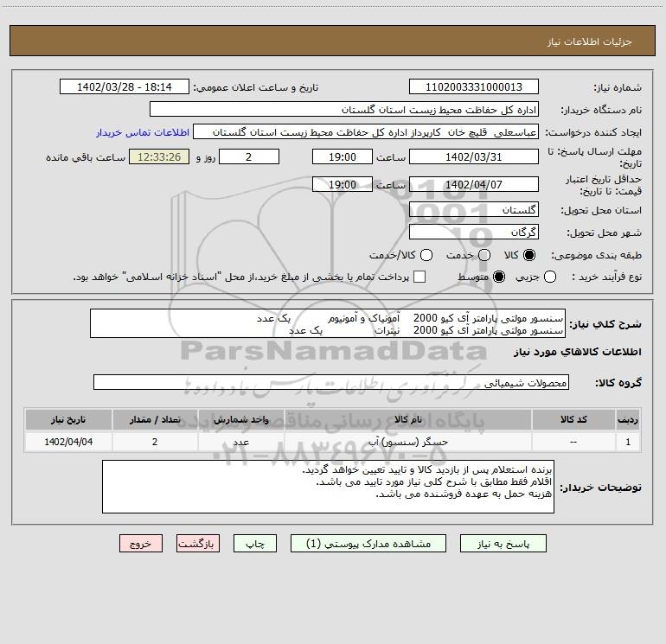Click the goods group field محصولات شیمیائی
The image size is (666, 644).
(331, 382)
